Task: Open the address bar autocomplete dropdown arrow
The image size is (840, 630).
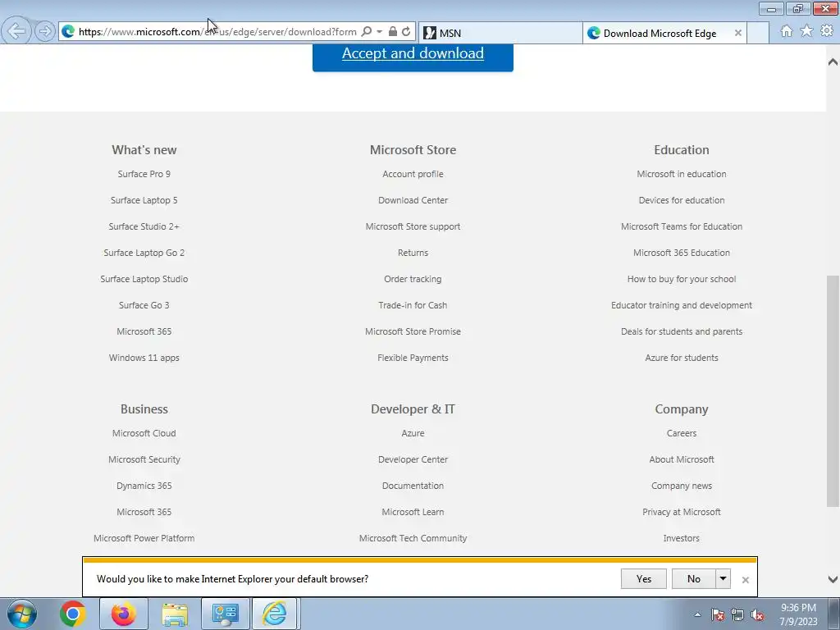Action: (379, 32)
